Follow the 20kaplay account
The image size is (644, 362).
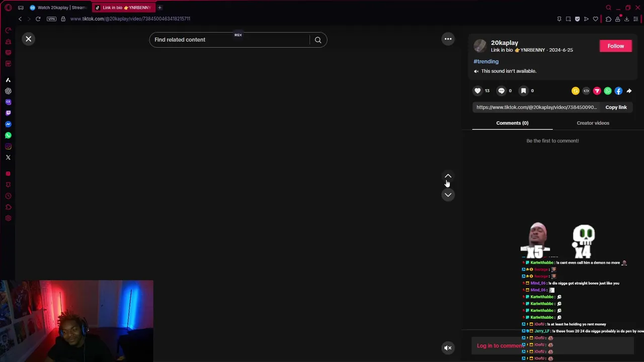coord(615,46)
